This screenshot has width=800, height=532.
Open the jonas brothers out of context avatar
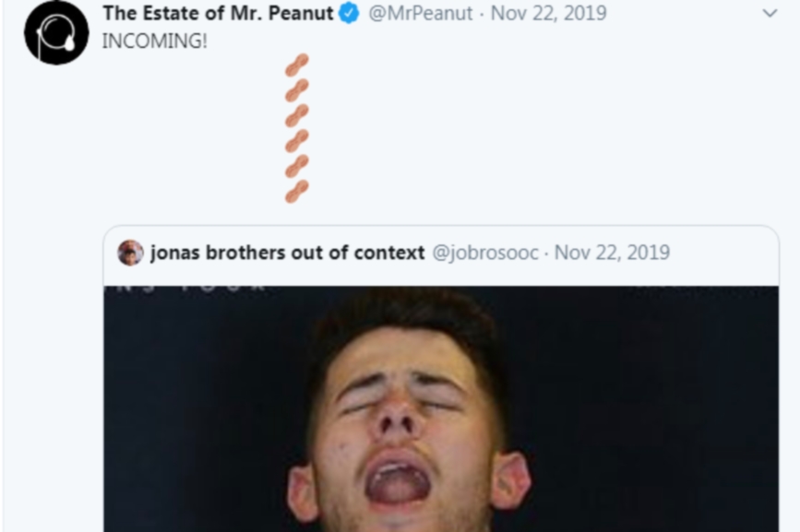tap(131, 253)
